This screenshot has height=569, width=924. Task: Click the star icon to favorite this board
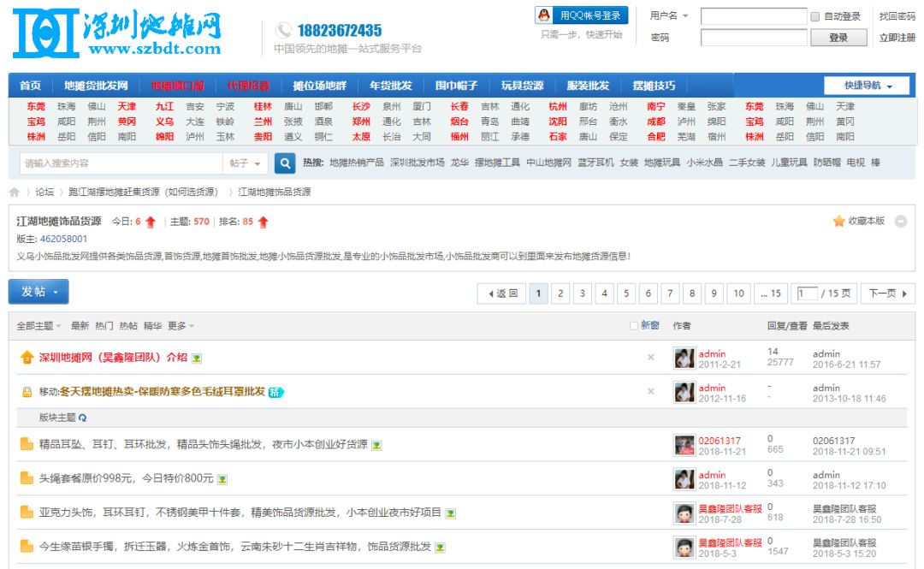coord(838,222)
